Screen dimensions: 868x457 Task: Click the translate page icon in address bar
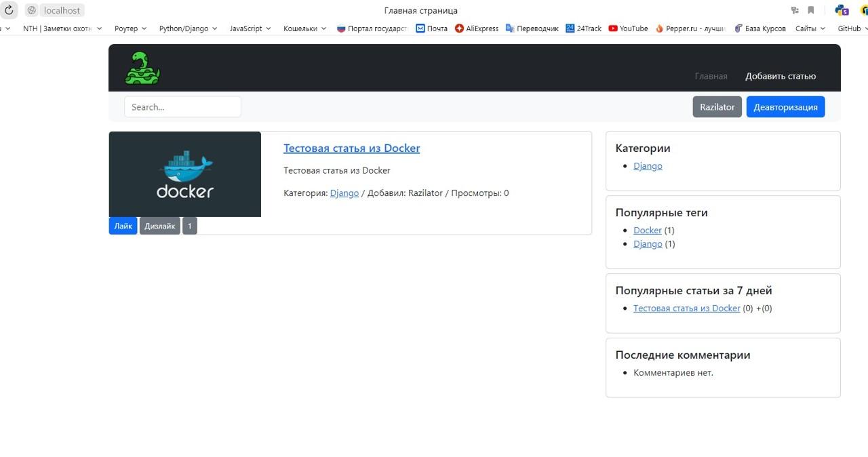(x=795, y=10)
